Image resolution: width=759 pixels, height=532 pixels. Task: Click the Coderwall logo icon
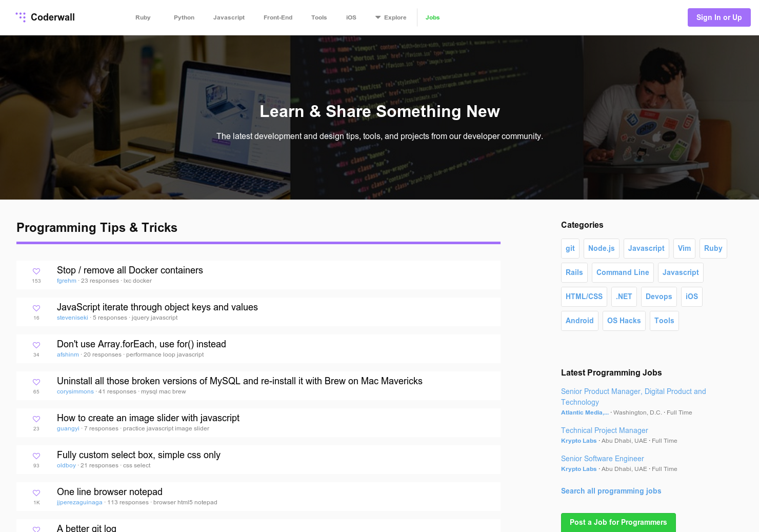pyautogui.click(x=21, y=17)
